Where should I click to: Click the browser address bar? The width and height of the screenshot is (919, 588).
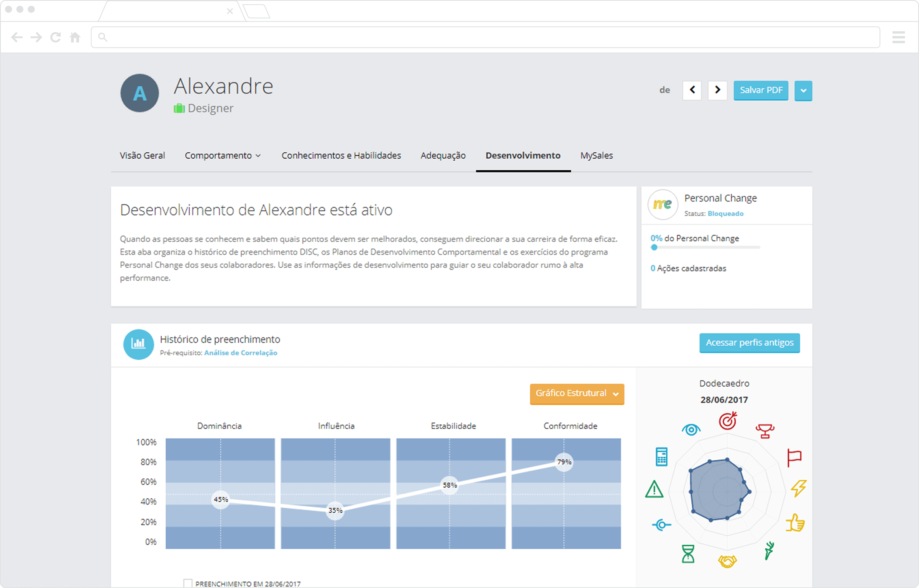[485, 37]
